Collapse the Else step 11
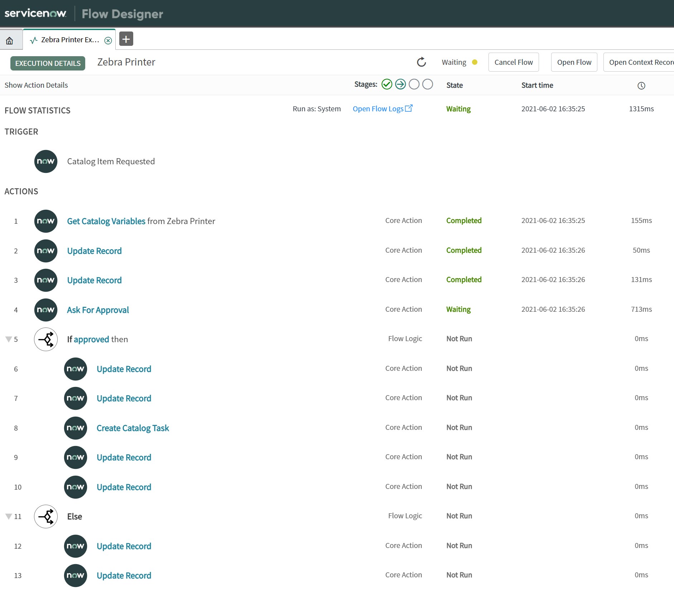Screen dimensions: 674x616 pos(9,516)
